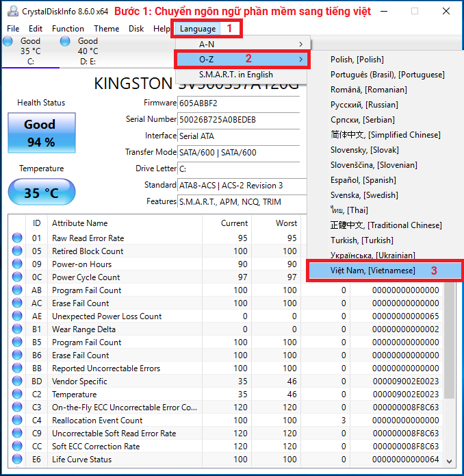Click status orb for Uncorrectable Soft Read Error Rate

click(17, 434)
